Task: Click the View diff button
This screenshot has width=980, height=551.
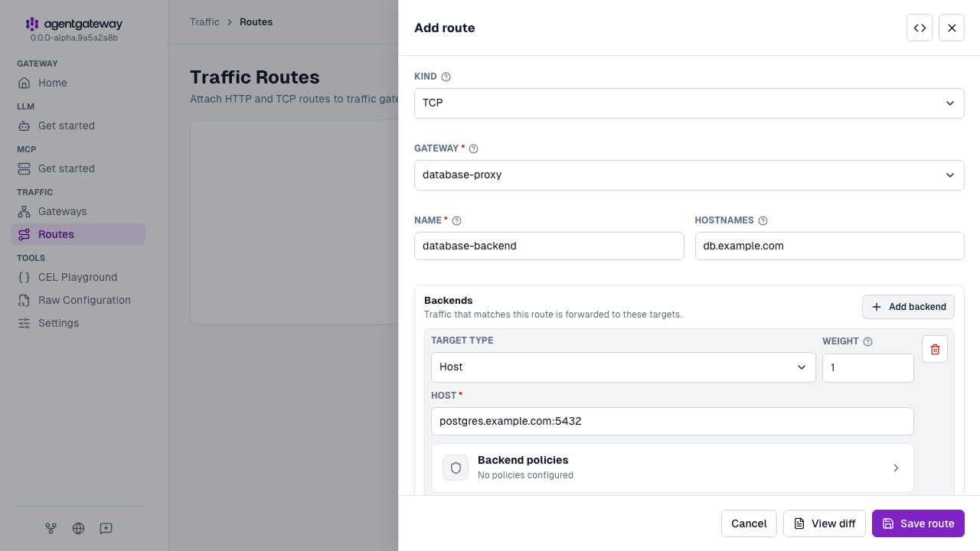Action: click(x=825, y=523)
